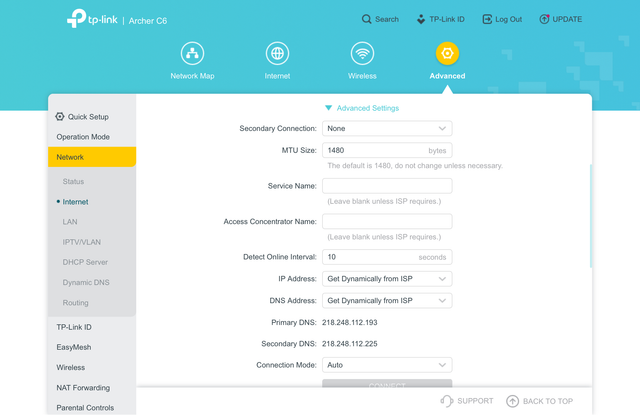Click the SUPPORT link

(467, 401)
